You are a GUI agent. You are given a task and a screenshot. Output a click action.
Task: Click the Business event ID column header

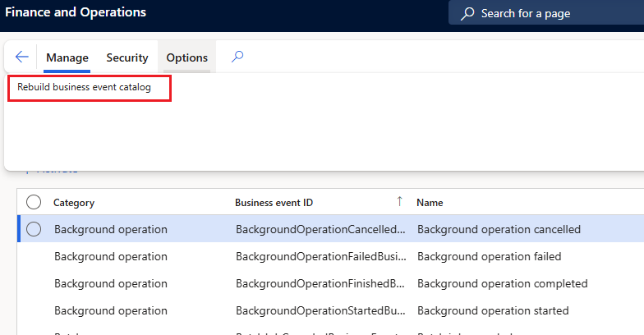274,202
